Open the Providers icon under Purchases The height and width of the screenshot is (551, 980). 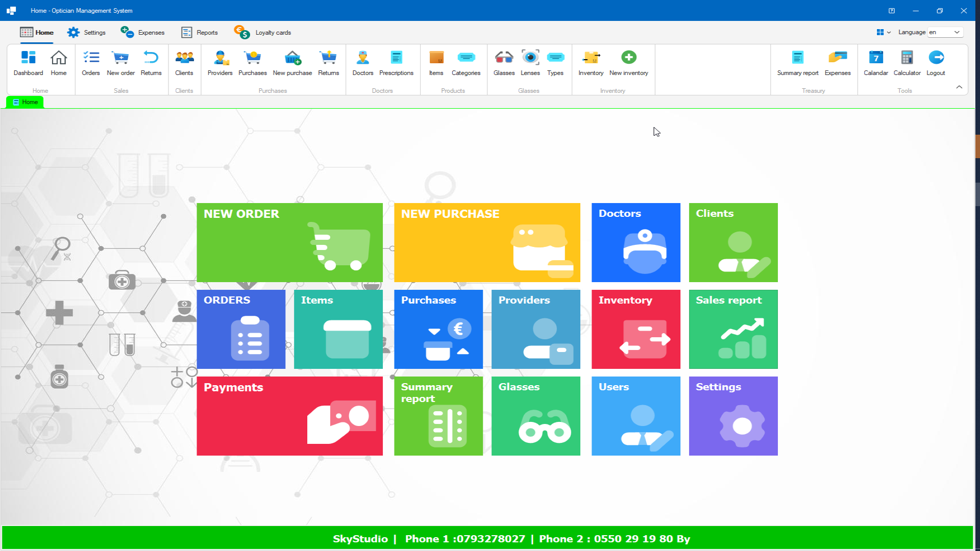[220, 63]
